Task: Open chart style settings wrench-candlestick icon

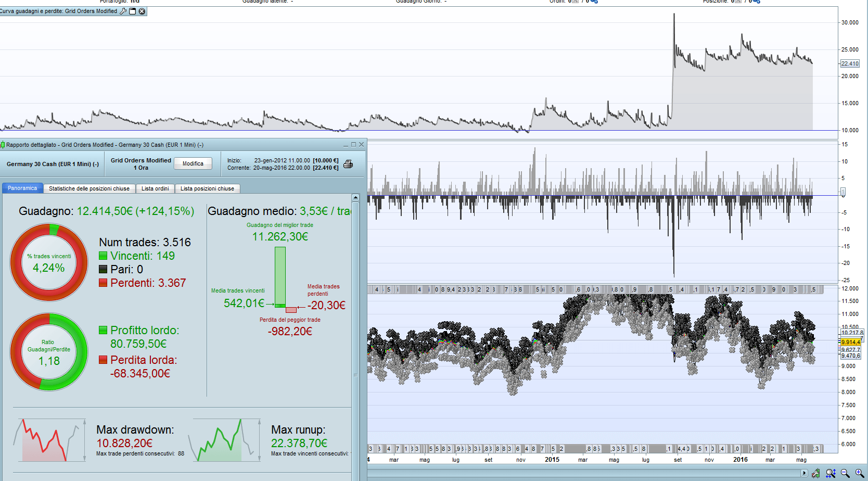Action: click(x=815, y=473)
